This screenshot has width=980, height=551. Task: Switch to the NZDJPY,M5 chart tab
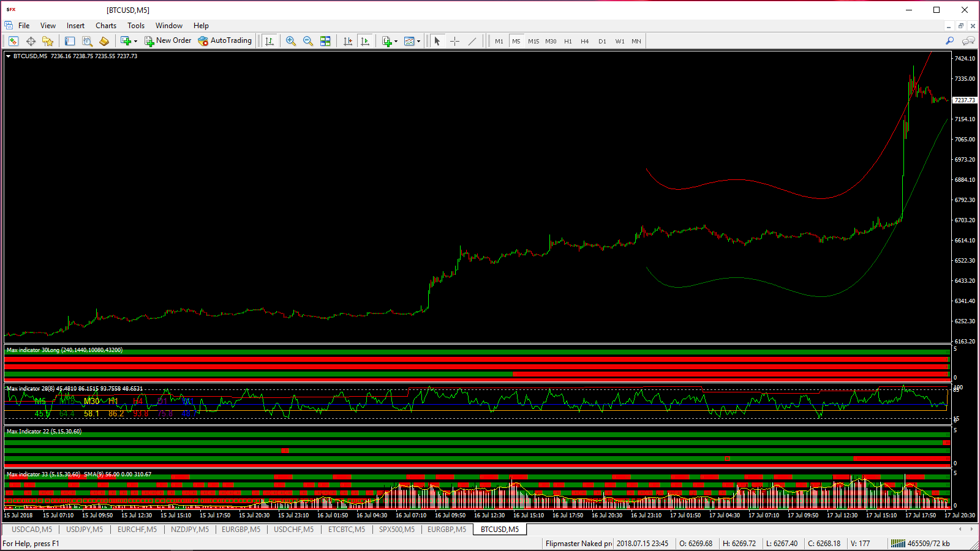[190, 530]
